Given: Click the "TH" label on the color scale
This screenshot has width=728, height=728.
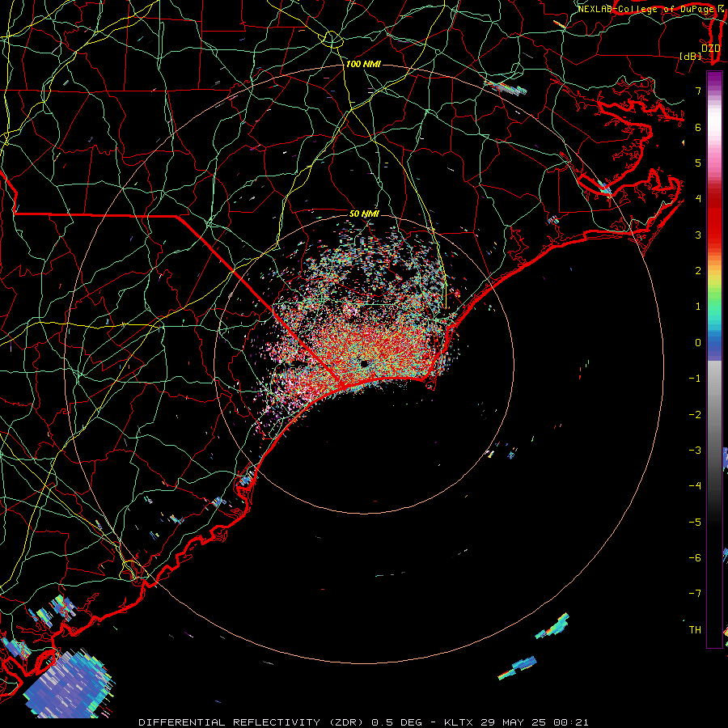Looking at the screenshot, I should 695,630.
